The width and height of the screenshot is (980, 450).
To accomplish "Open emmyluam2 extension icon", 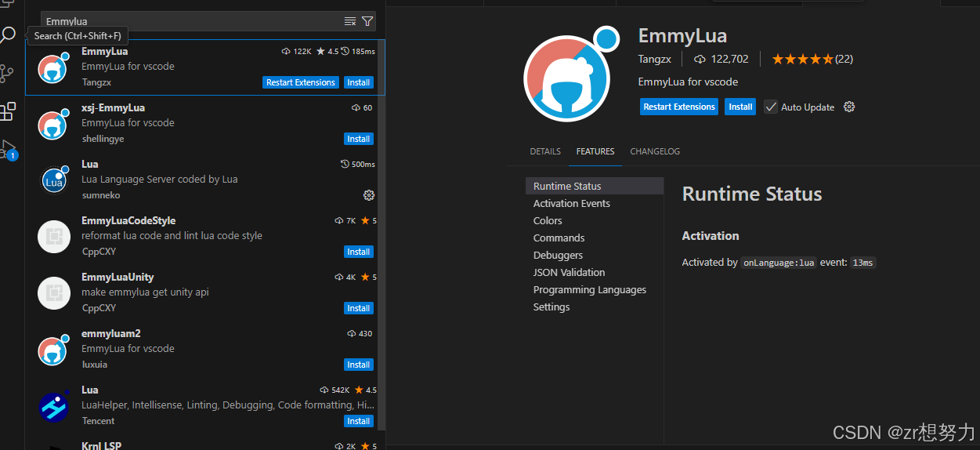I will click(x=54, y=350).
